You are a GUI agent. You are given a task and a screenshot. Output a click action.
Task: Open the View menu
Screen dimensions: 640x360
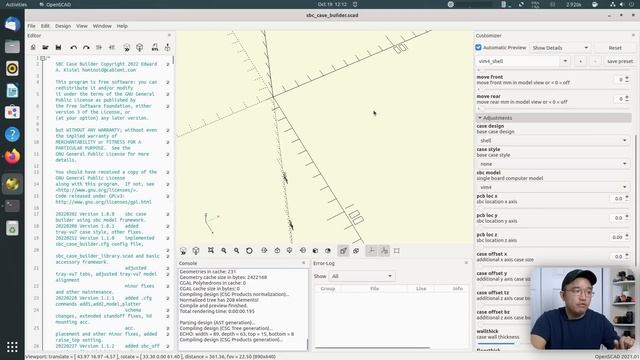pyautogui.click(x=82, y=26)
